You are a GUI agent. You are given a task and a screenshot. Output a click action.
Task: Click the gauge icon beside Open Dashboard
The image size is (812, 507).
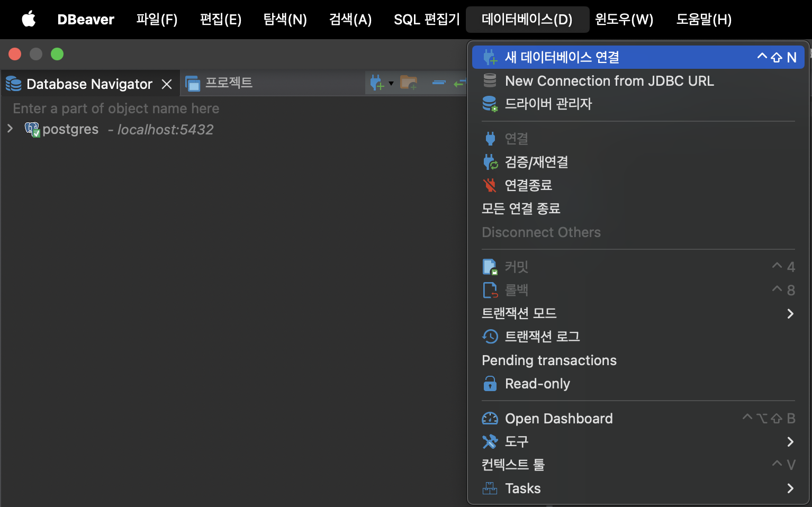[490, 419]
